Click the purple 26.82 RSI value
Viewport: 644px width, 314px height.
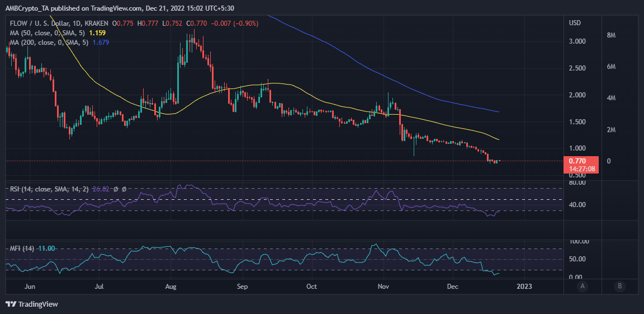pyautogui.click(x=101, y=190)
